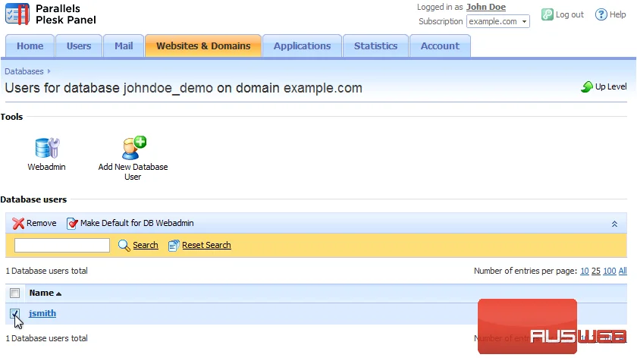
Task: Collapse the database users toolbar panel chevron
Action: click(615, 224)
